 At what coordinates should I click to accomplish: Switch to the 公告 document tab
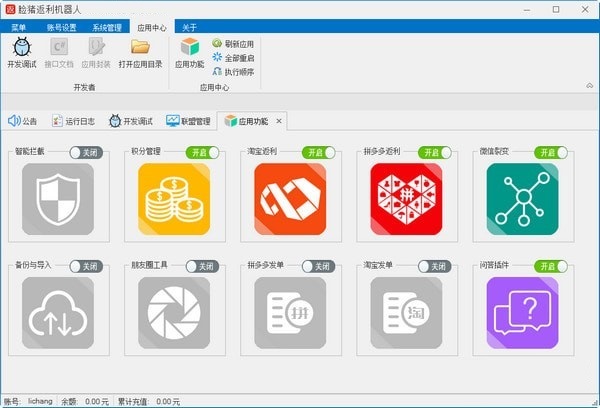click(x=22, y=121)
